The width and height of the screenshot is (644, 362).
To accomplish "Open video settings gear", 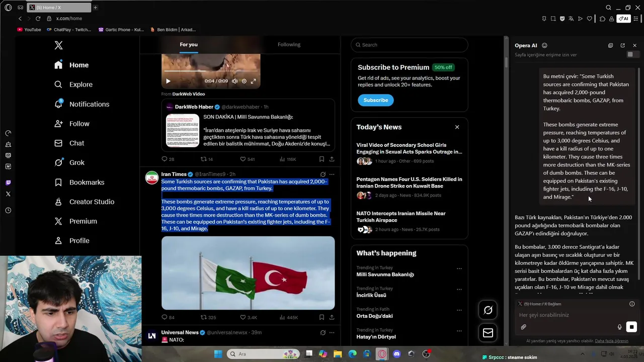I will [x=244, y=81].
